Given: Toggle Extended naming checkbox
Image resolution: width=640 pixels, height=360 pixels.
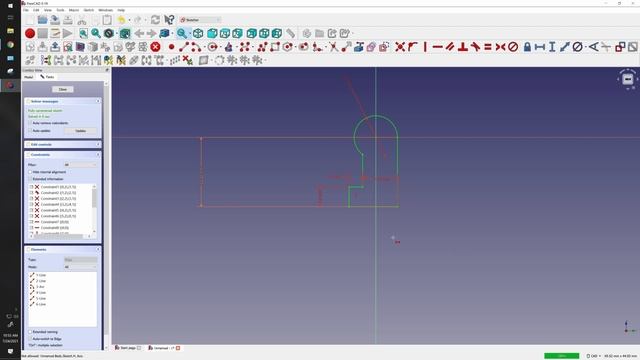Looking at the screenshot, I should 30,332.
